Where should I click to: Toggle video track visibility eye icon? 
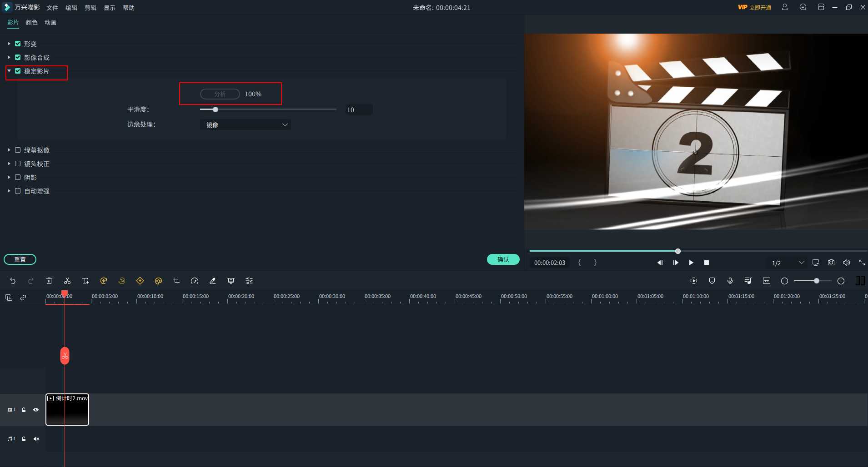[36, 410]
